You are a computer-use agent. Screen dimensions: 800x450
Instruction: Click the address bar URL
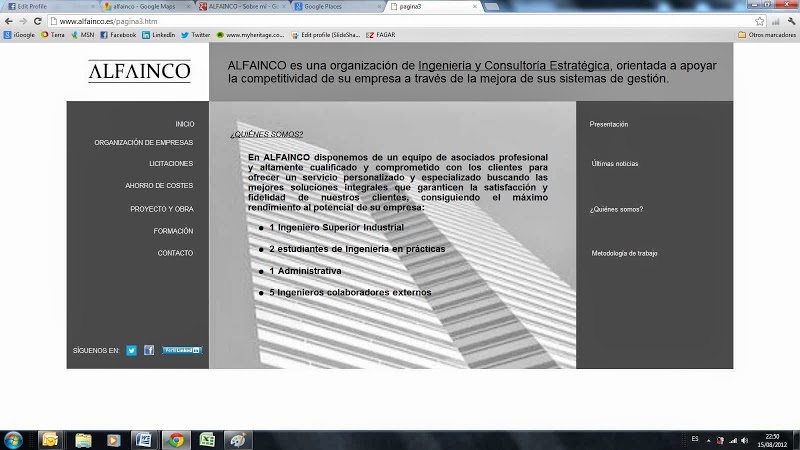tap(108, 21)
